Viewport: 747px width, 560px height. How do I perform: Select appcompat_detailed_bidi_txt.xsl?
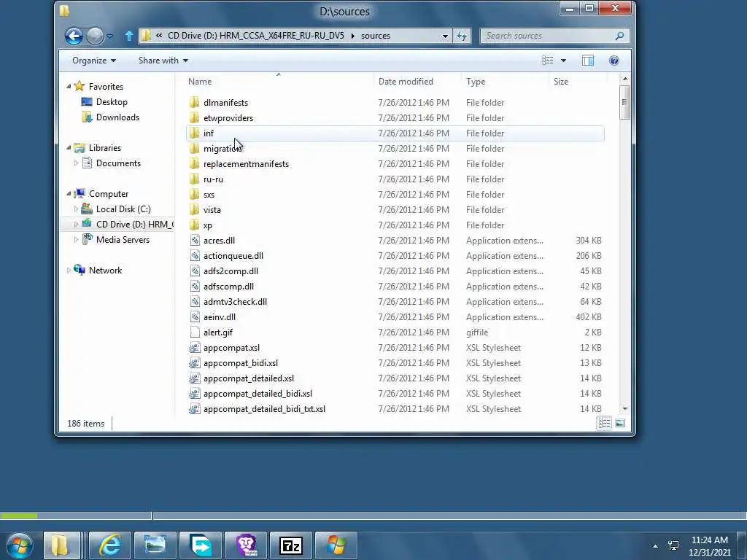(264, 409)
